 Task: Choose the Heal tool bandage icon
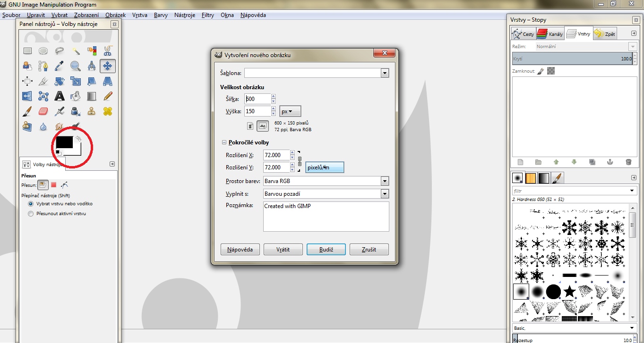pyautogui.click(x=108, y=111)
